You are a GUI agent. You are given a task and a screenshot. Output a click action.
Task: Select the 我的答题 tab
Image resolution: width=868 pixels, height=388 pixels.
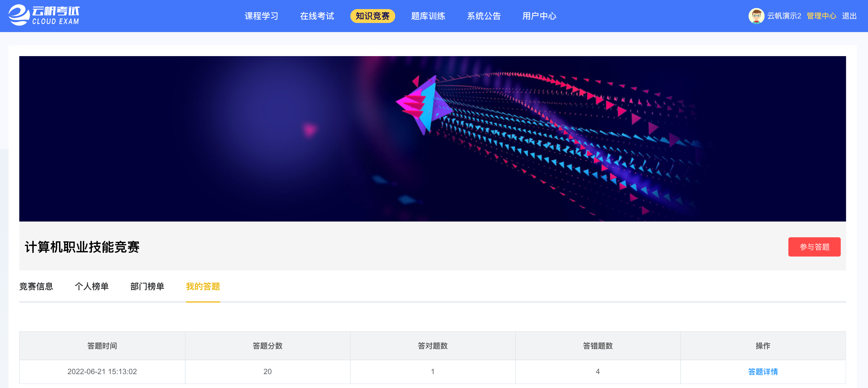pos(203,286)
